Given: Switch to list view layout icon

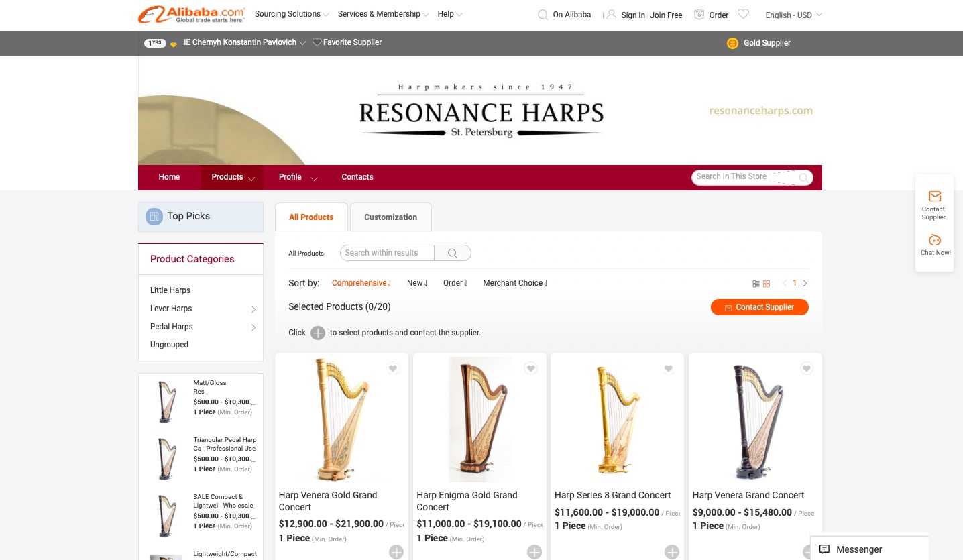Looking at the screenshot, I should [x=756, y=284].
